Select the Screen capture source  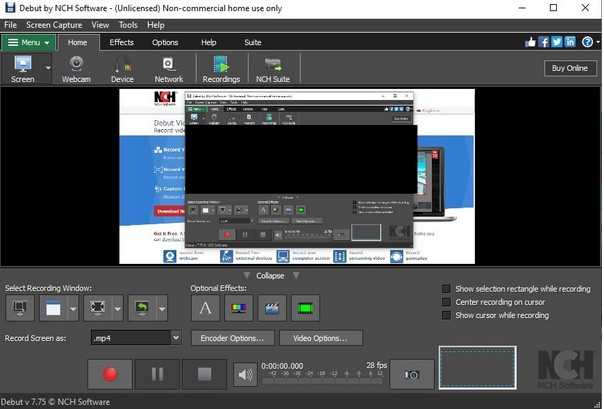[23, 69]
